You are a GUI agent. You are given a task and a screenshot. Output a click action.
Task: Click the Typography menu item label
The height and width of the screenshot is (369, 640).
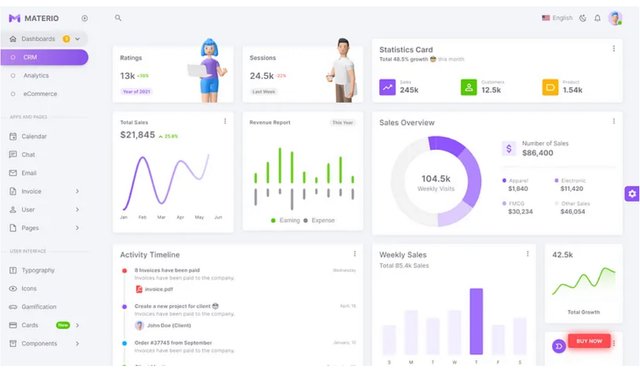coord(38,270)
